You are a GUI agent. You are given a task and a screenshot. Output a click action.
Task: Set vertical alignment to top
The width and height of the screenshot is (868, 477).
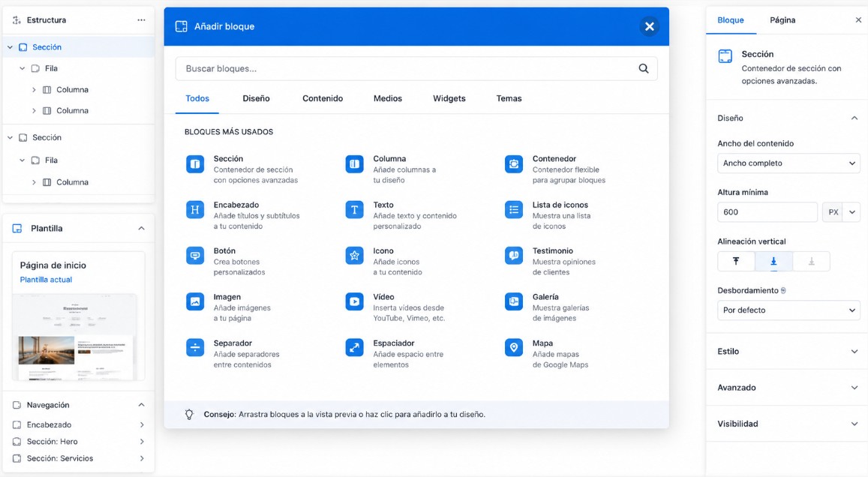tap(736, 261)
